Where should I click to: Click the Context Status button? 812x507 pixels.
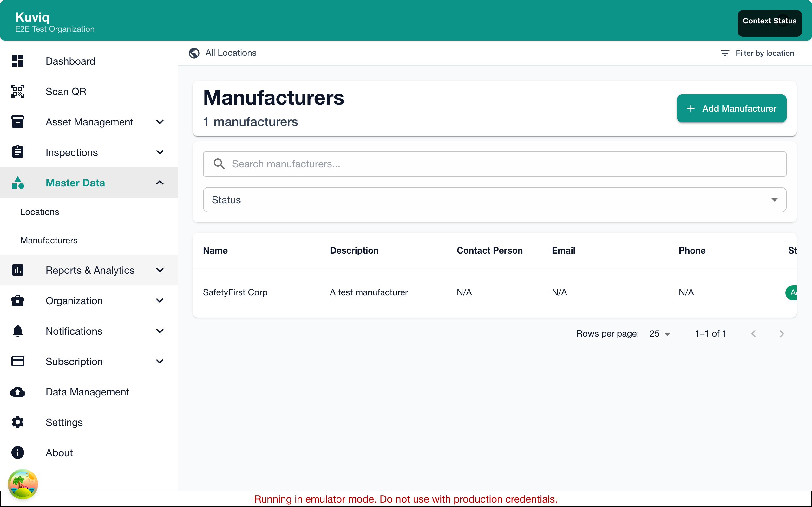(769, 21)
